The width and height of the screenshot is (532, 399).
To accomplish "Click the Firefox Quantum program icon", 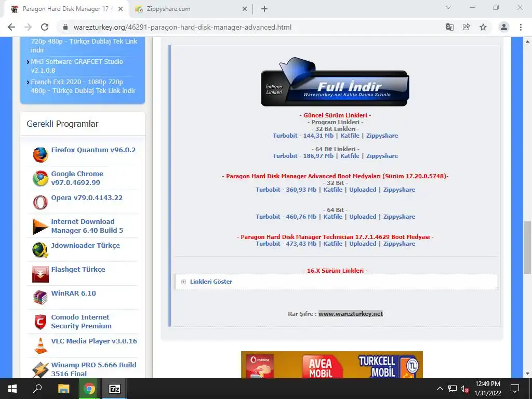I will coord(41,155).
